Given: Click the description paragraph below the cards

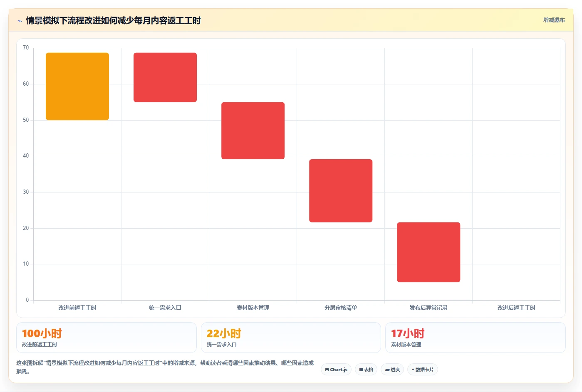Looking at the screenshot, I should click(x=165, y=367).
